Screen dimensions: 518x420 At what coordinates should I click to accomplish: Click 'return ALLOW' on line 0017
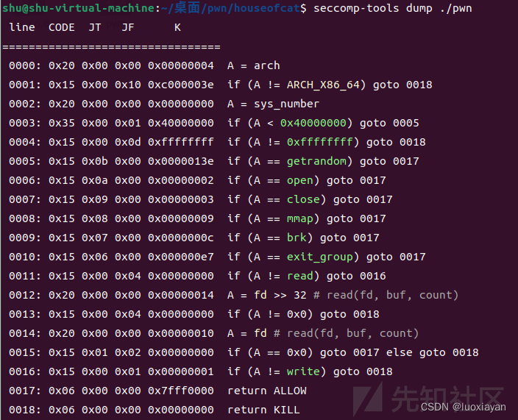266,391
